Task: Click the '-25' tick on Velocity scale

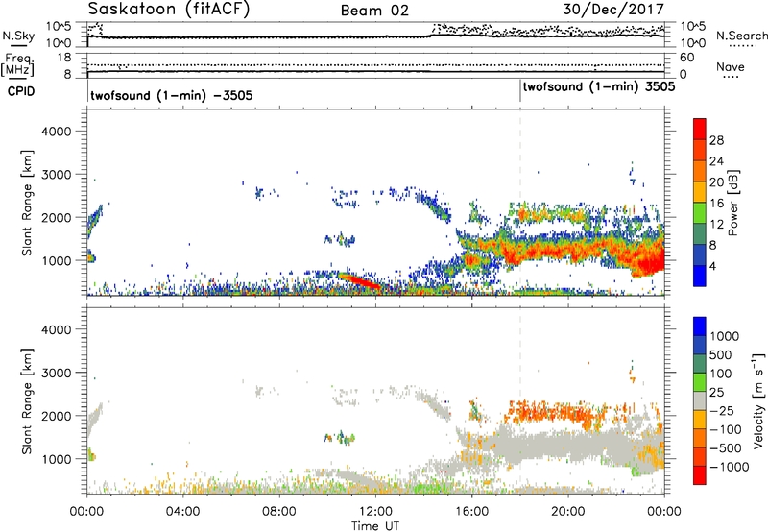Action: 722,410
